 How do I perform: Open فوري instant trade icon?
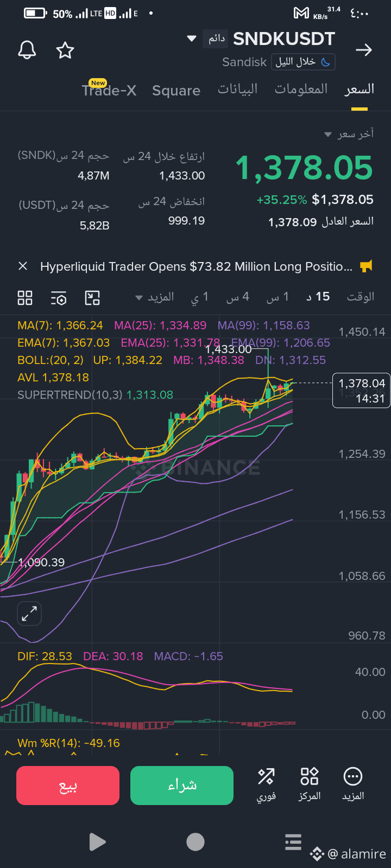(x=266, y=784)
